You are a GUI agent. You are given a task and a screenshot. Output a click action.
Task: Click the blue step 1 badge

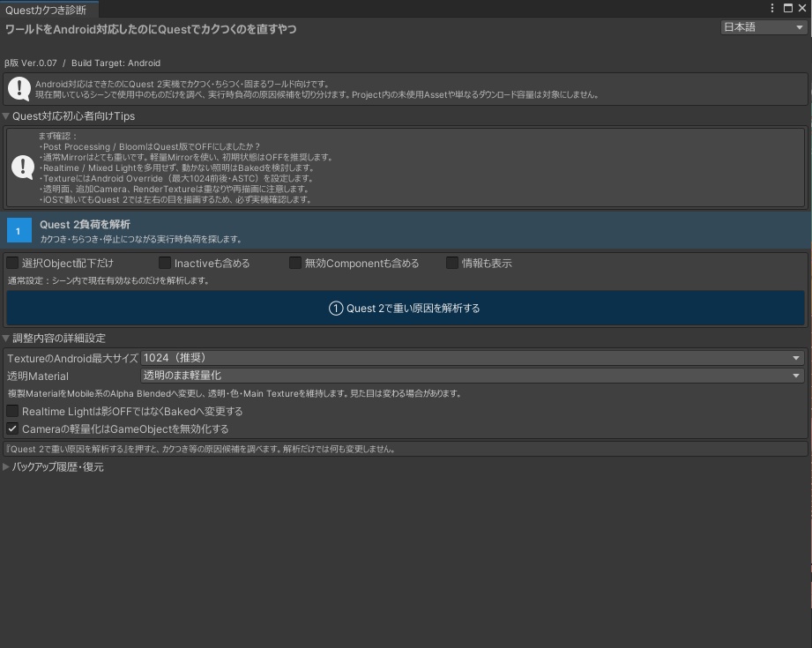19,230
